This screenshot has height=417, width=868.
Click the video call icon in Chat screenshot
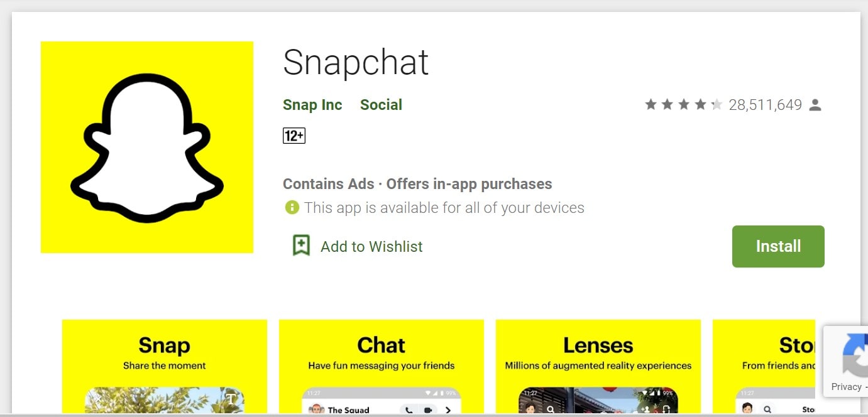(429, 410)
